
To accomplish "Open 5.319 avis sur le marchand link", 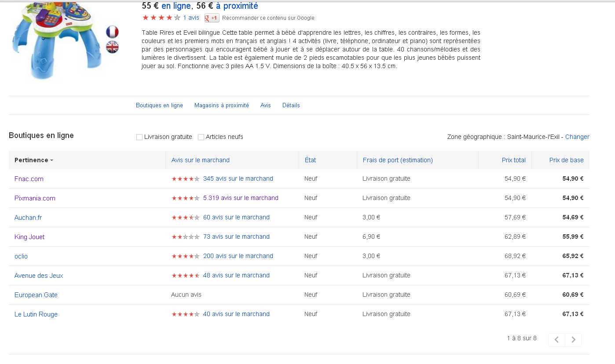I will point(241,198).
